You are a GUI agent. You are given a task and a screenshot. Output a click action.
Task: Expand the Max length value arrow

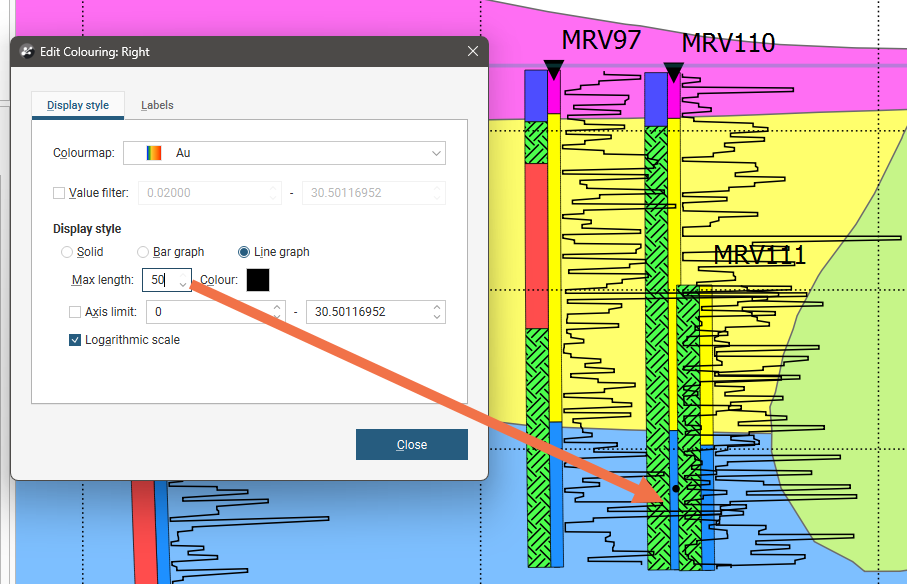click(183, 284)
